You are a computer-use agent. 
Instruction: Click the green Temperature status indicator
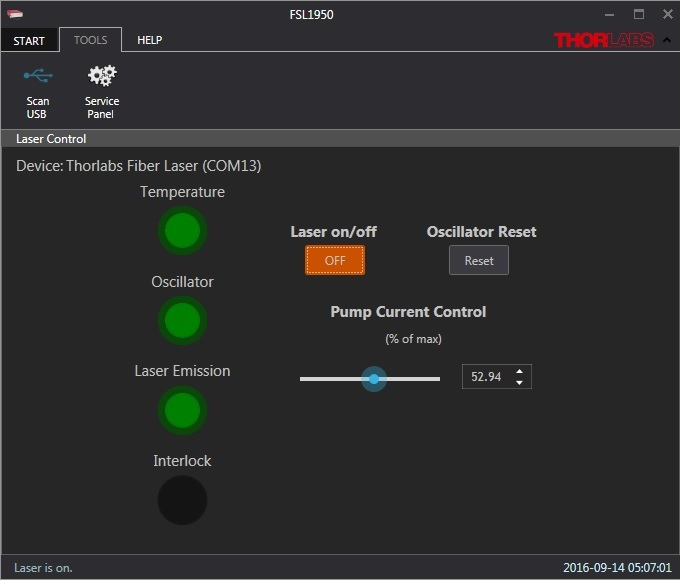click(x=182, y=231)
